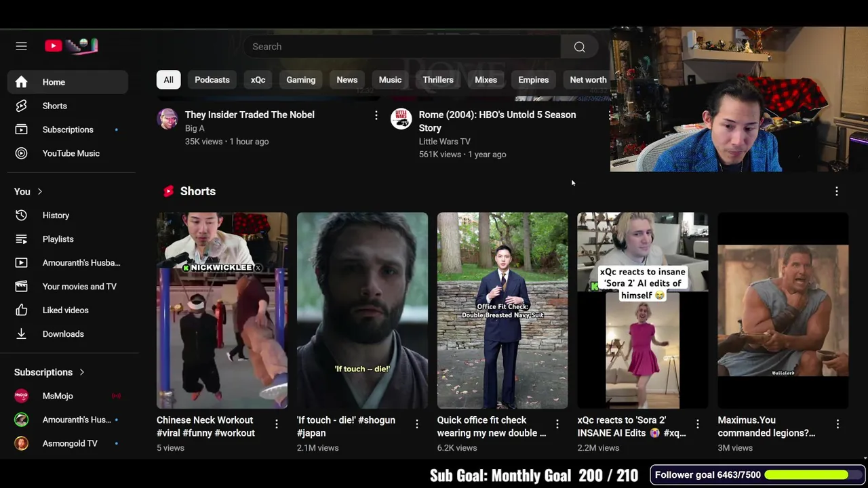Image resolution: width=868 pixels, height=488 pixels.
Task: Open Quick office fit check short title
Action: (492, 426)
